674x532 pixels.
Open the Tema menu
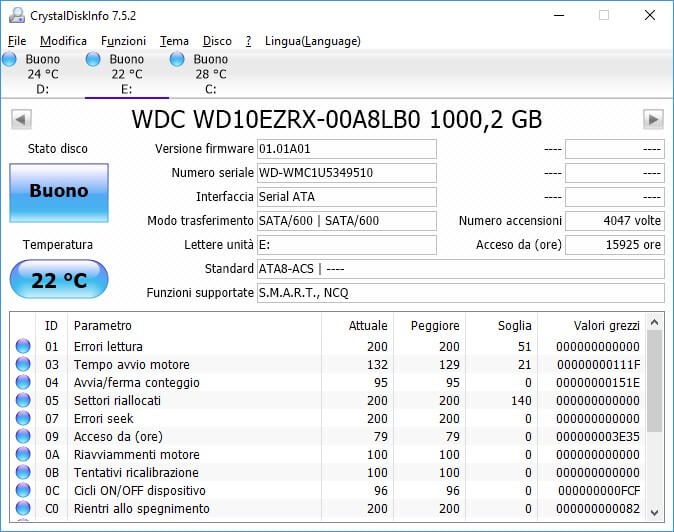point(174,41)
